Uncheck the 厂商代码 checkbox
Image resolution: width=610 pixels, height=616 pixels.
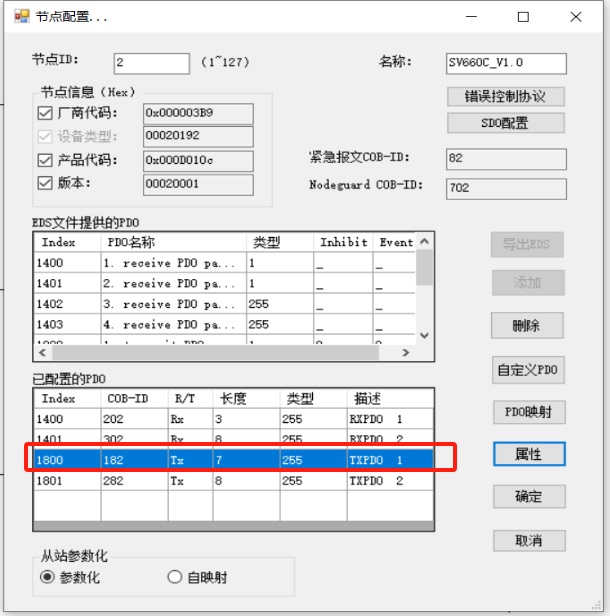(44, 112)
